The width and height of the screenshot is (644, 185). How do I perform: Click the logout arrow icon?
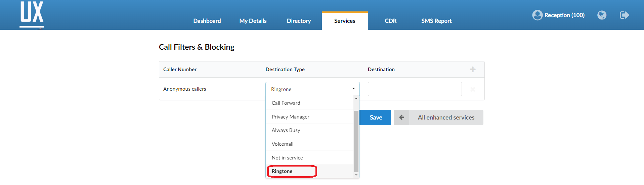(624, 15)
